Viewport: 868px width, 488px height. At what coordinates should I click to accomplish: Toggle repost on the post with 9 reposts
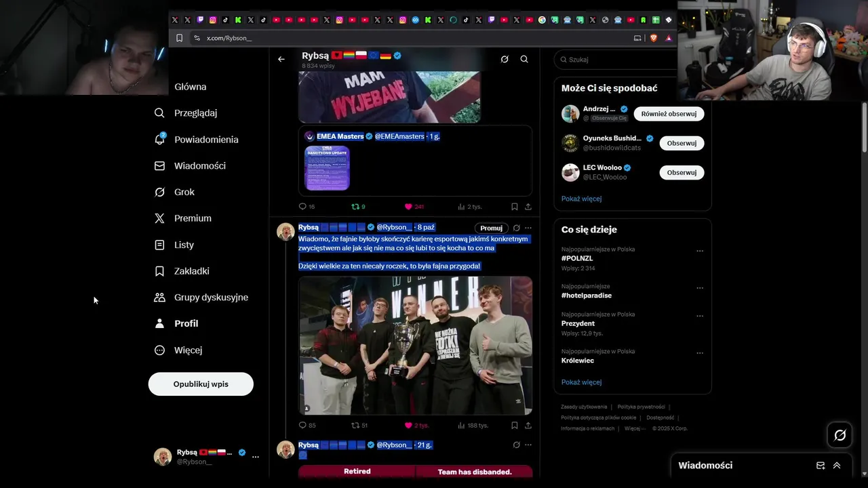point(358,207)
